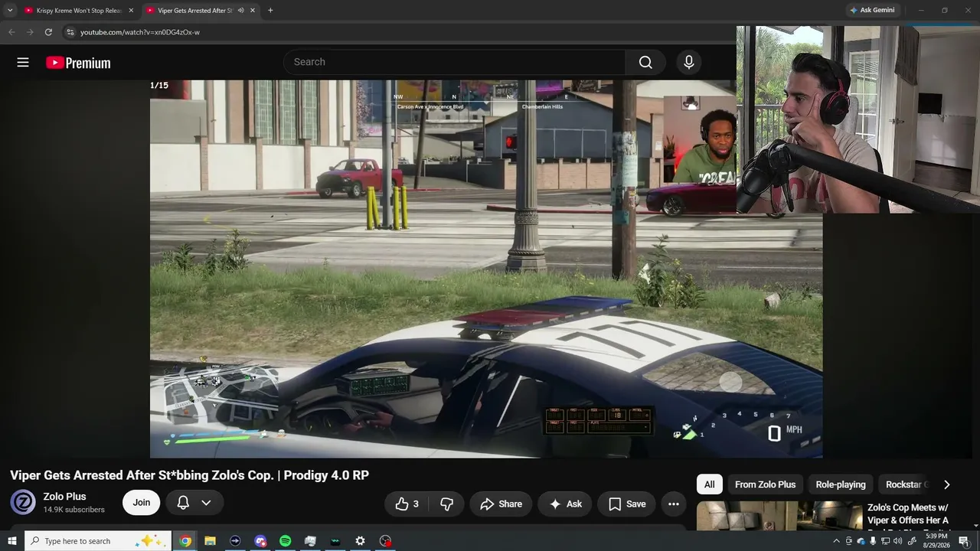Open Ask Gemini in Chrome
The height and width of the screenshot is (551, 980).
point(871,11)
